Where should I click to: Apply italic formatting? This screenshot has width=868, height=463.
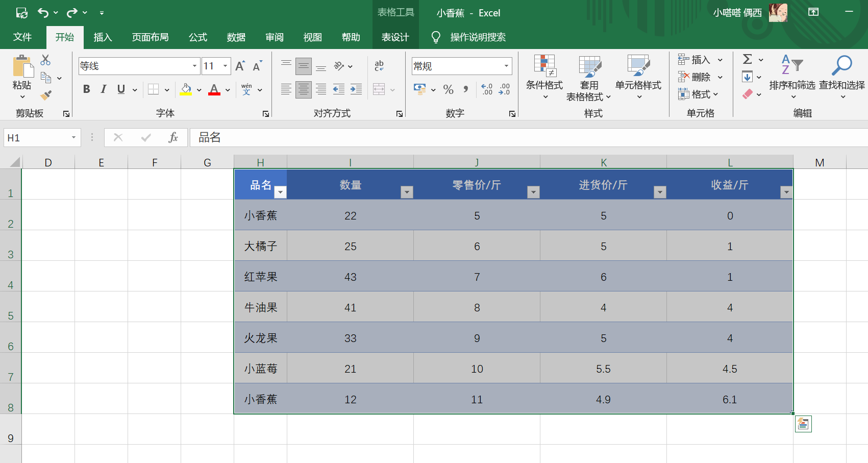click(103, 89)
